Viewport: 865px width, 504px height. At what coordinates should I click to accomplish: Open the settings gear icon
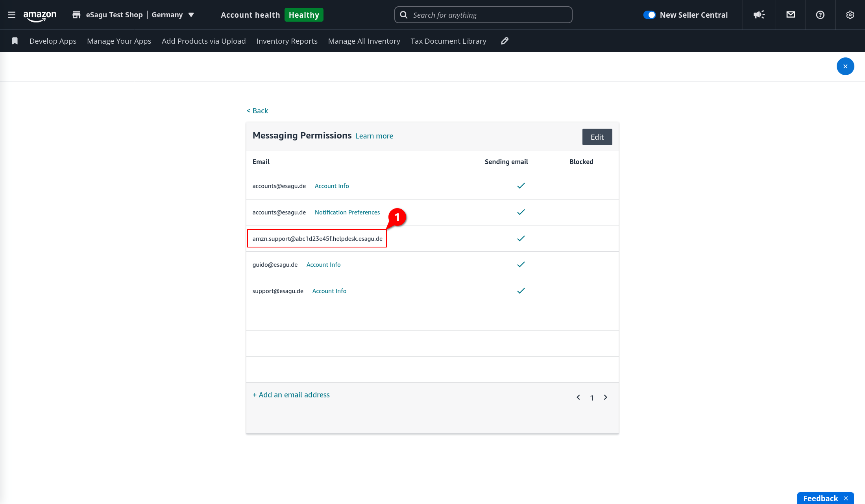tap(850, 15)
